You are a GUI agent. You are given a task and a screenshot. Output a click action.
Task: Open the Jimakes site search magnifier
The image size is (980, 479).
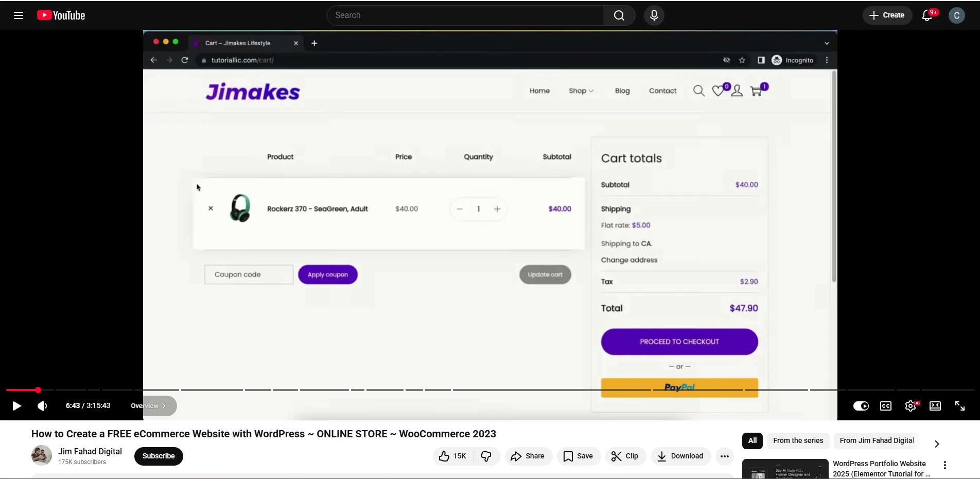[698, 91]
